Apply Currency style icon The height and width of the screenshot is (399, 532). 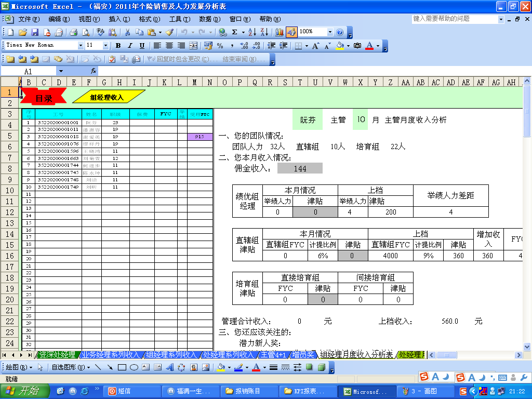click(208, 46)
